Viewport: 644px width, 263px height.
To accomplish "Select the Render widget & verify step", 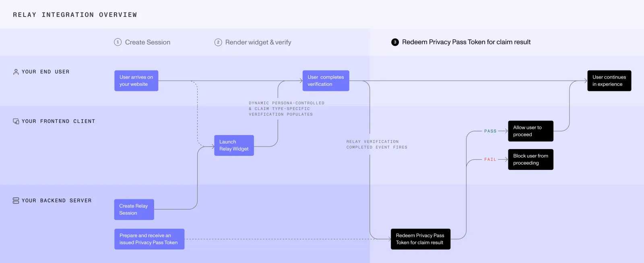I will pyautogui.click(x=253, y=42).
